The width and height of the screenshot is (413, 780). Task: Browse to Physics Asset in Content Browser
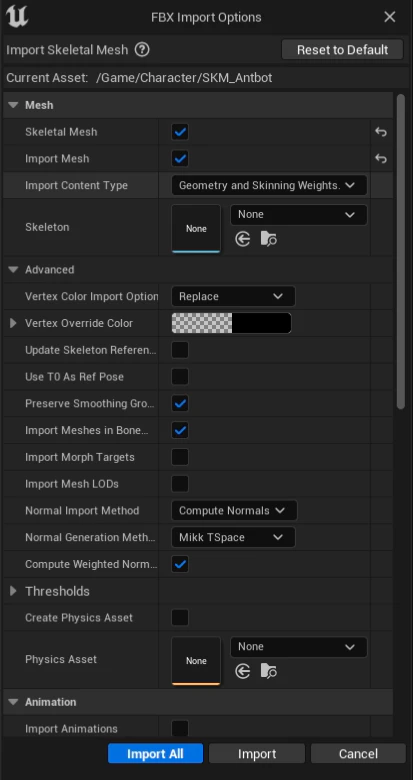(268, 672)
